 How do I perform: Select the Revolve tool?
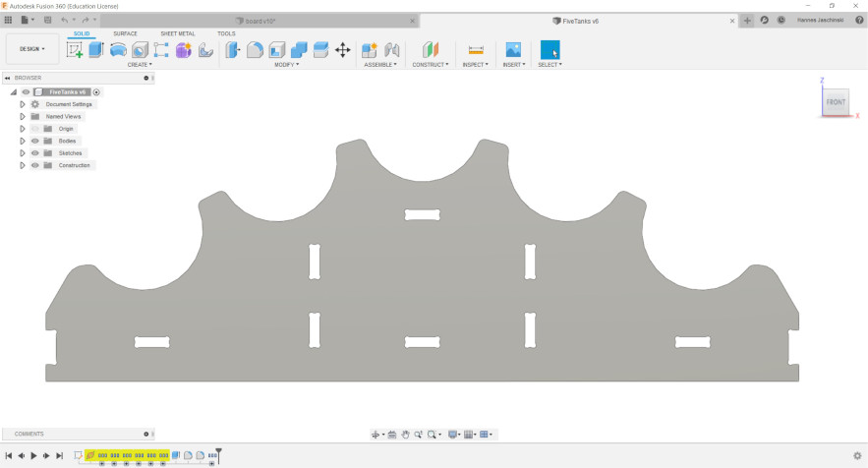click(118, 50)
